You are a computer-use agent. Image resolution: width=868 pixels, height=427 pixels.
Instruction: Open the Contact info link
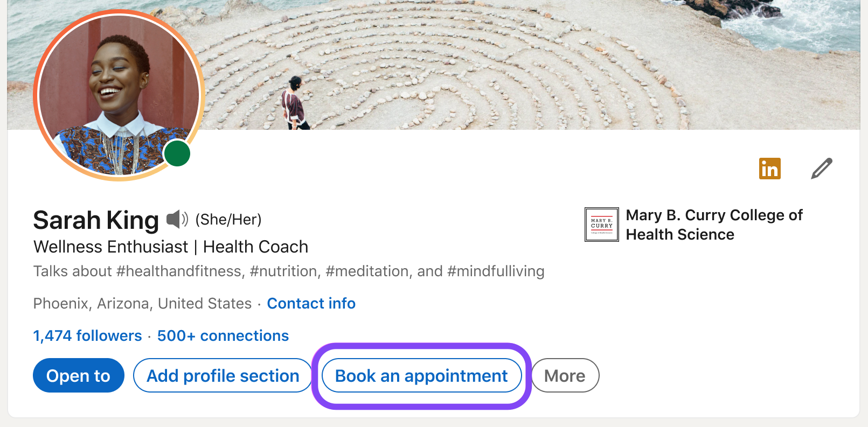coord(311,304)
